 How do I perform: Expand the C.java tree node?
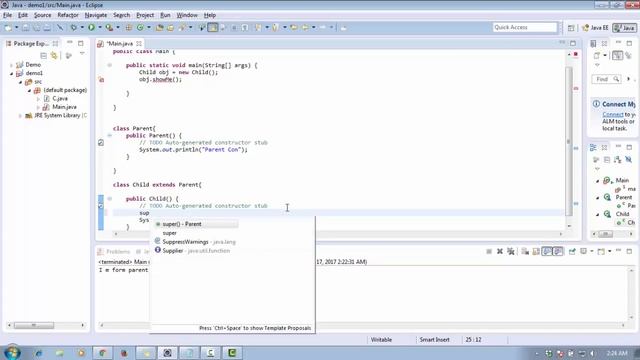pos(38,99)
